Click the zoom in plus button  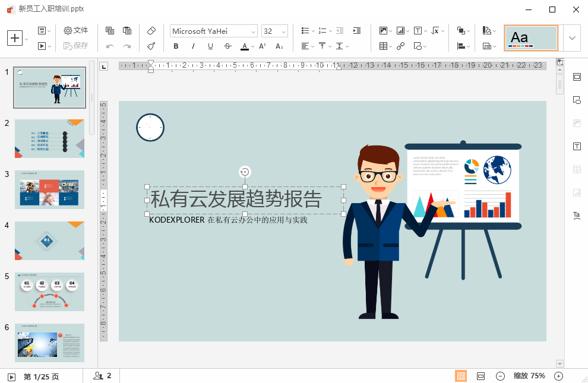tap(558, 376)
